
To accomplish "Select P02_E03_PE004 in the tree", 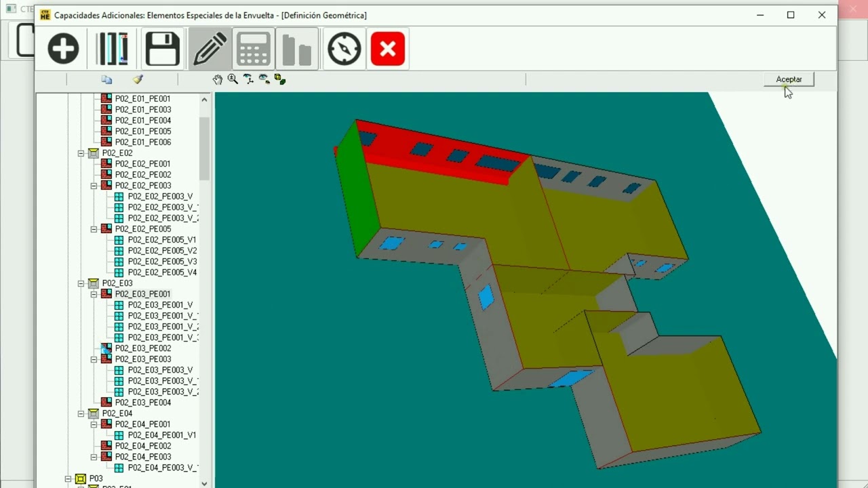I will click(x=142, y=403).
